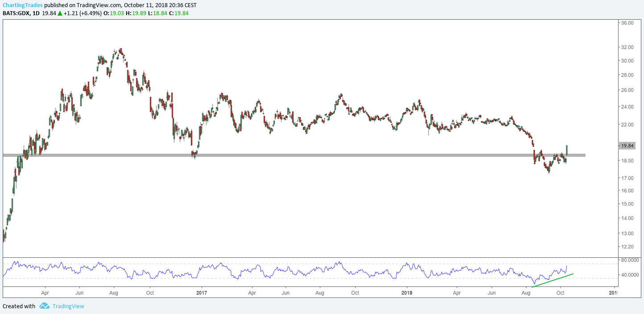Screen dimensions: 644x314
Task: Select the green RSI trendline
Action: (x=553, y=280)
